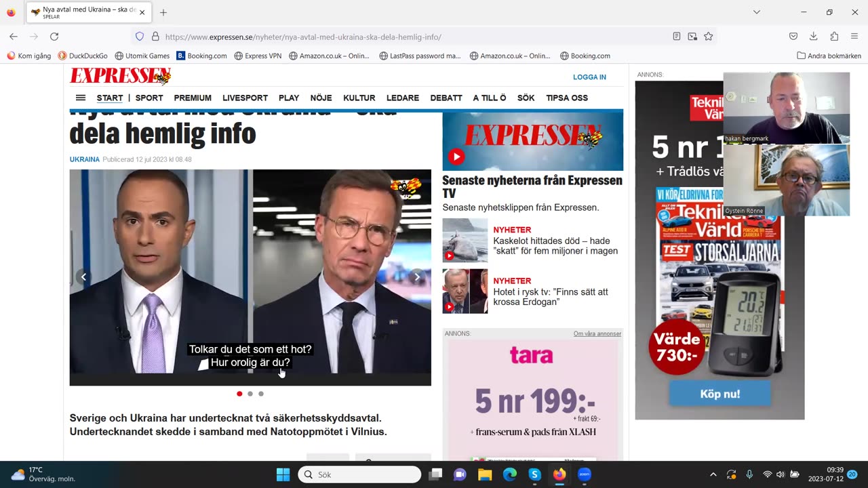Image resolution: width=868 pixels, height=488 pixels.
Task: Open Zoom from taskbar
Action: pyautogui.click(x=585, y=474)
